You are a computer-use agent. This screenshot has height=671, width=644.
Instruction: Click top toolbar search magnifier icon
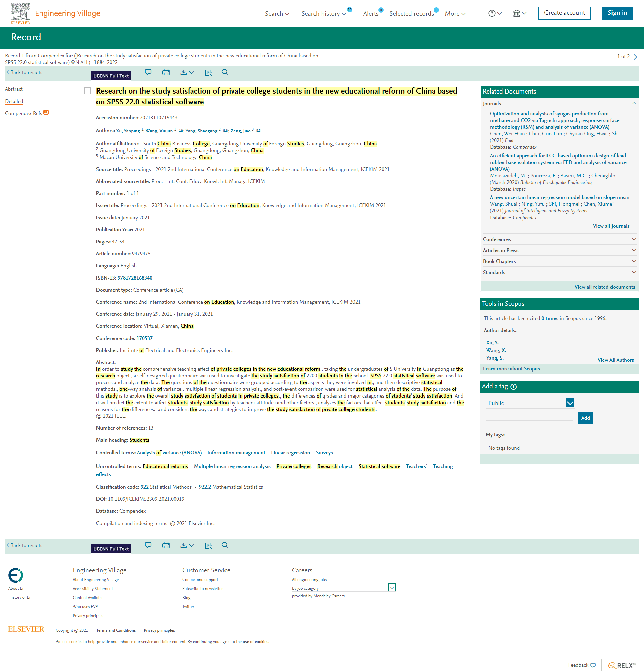tap(225, 72)
